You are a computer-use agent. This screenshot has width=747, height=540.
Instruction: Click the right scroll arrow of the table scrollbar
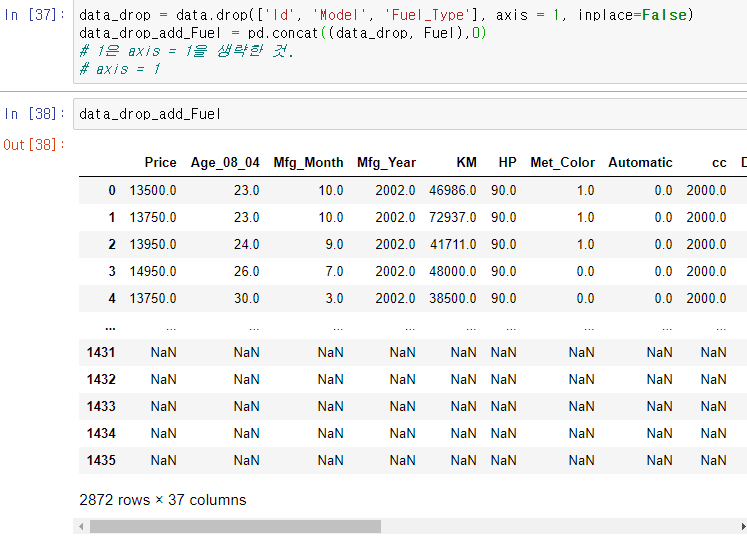coord(743,527)
